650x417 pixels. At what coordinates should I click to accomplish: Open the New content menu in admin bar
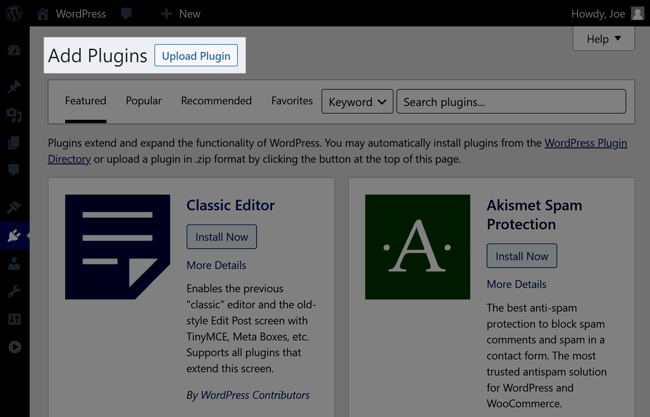point(180,14)
